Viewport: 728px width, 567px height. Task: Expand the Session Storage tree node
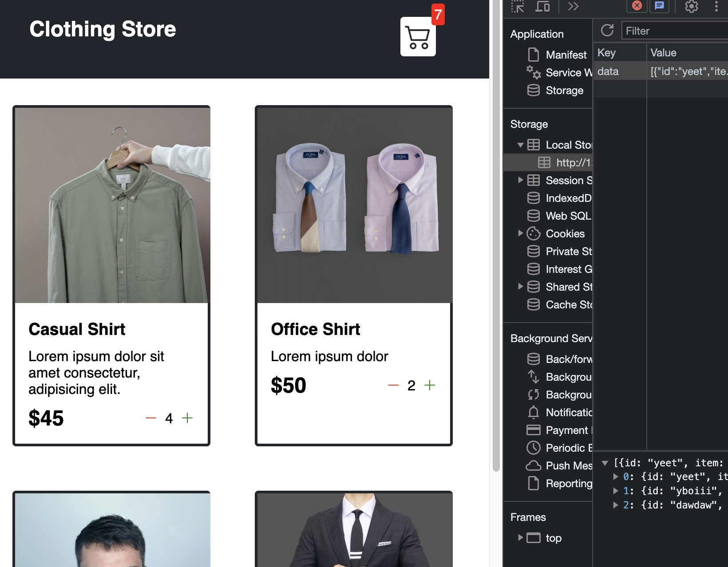click(520, 180)
